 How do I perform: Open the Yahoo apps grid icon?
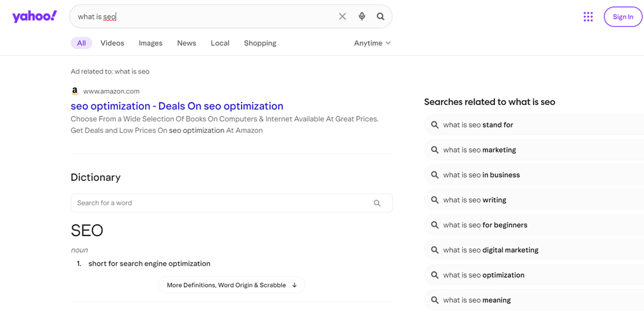tap(588, 17)
